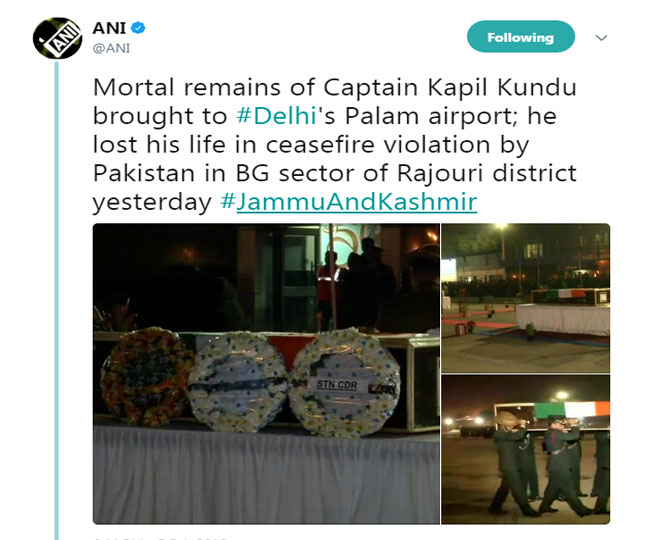Open the #Delhi hashtag
This screenshot has width=650, height=540.
276,116
